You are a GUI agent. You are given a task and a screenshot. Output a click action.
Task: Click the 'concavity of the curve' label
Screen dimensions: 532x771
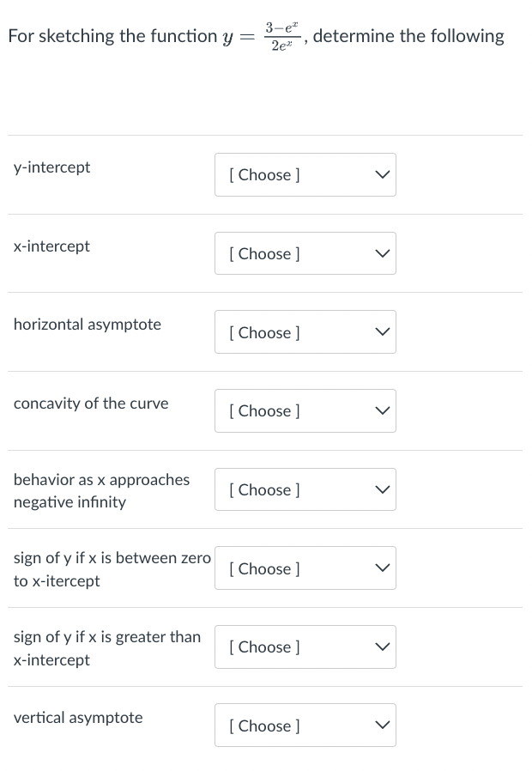click(91, 404)
